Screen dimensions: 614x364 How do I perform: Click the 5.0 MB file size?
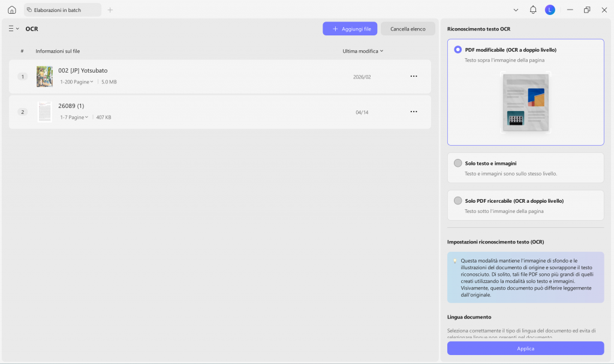click(109, 82)
